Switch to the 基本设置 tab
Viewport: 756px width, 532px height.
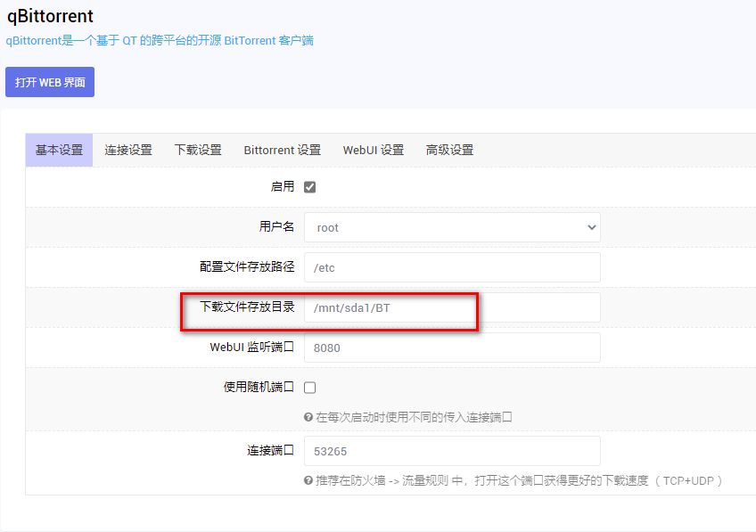tap(59, 150)
